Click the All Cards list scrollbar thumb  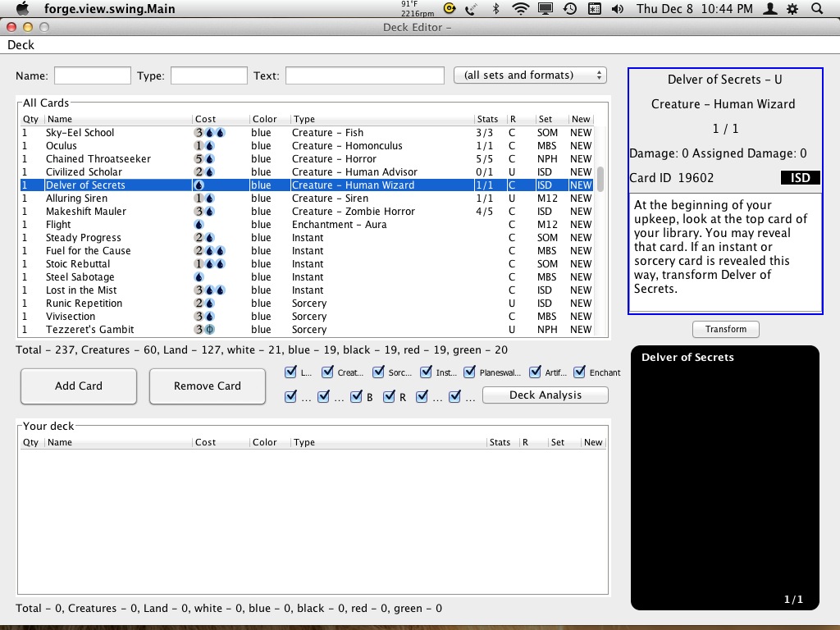pos(600,178)
